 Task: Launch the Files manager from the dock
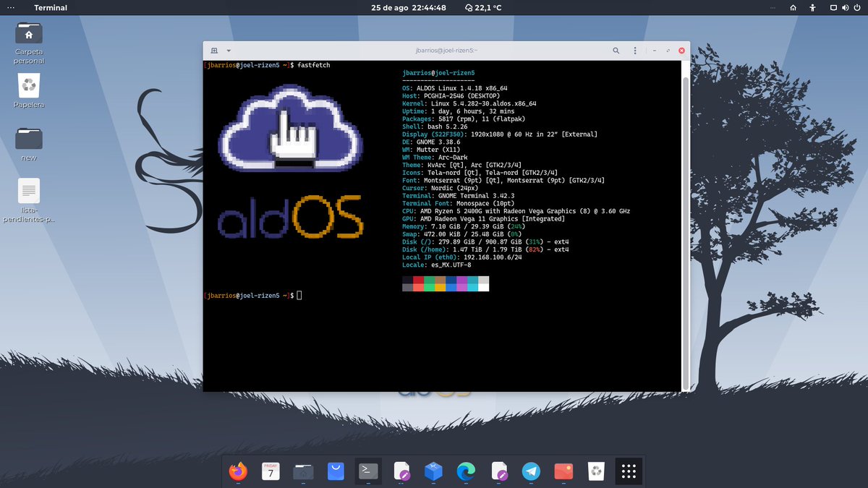303,472
